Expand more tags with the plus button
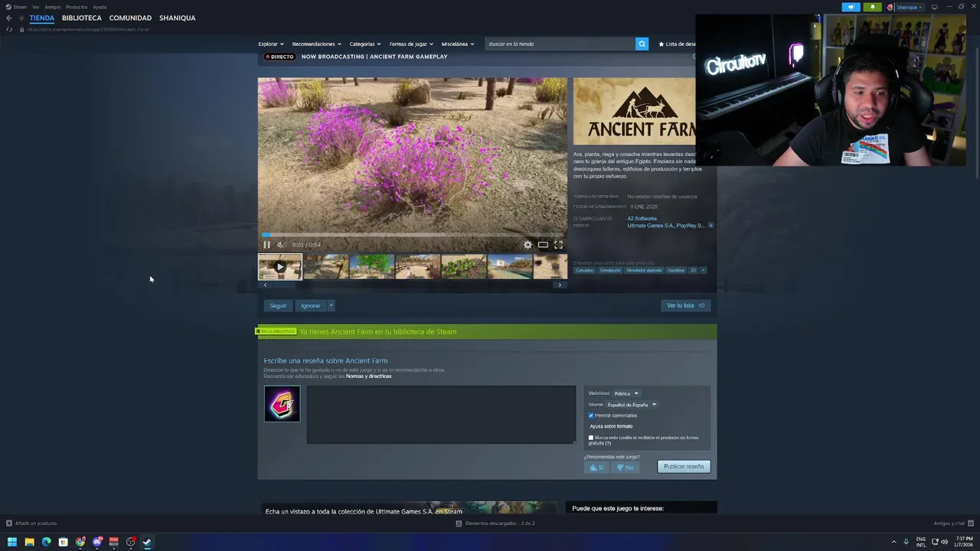The height and width of the screenshot is (551, 980). [703, 270]
